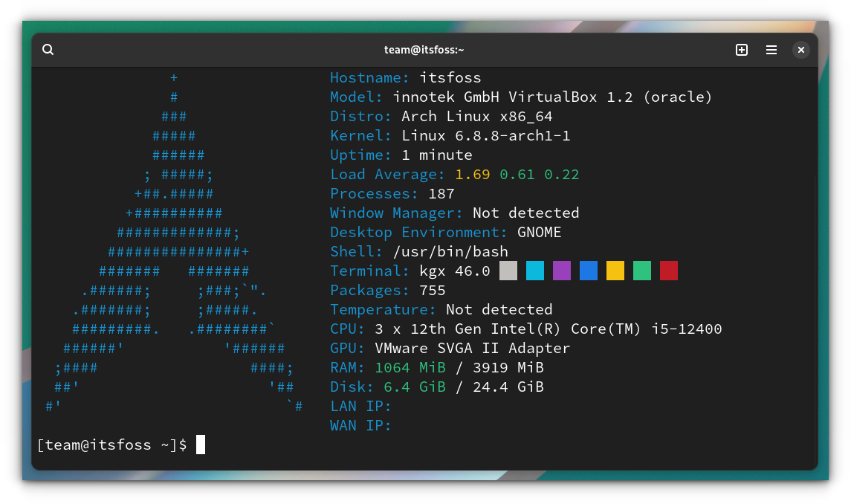Open the hamburger menu
851x504 pixels.
coord(771,49)
